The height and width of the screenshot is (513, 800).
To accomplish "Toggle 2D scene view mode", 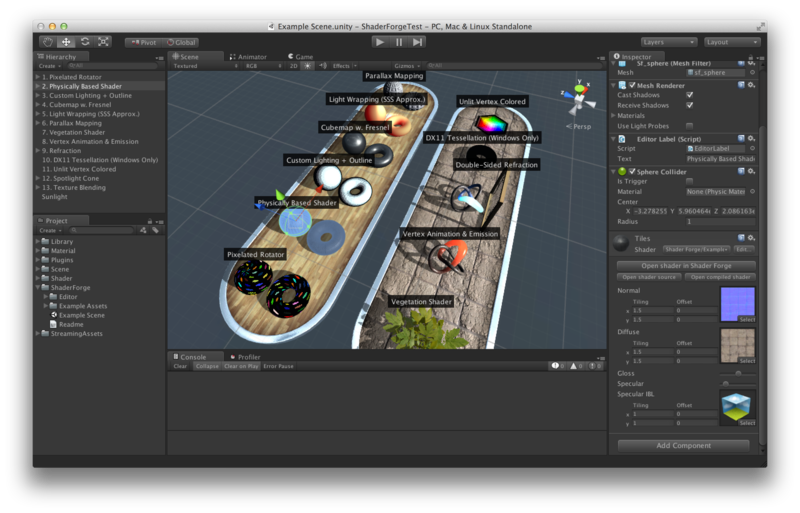I will point(293,66).
